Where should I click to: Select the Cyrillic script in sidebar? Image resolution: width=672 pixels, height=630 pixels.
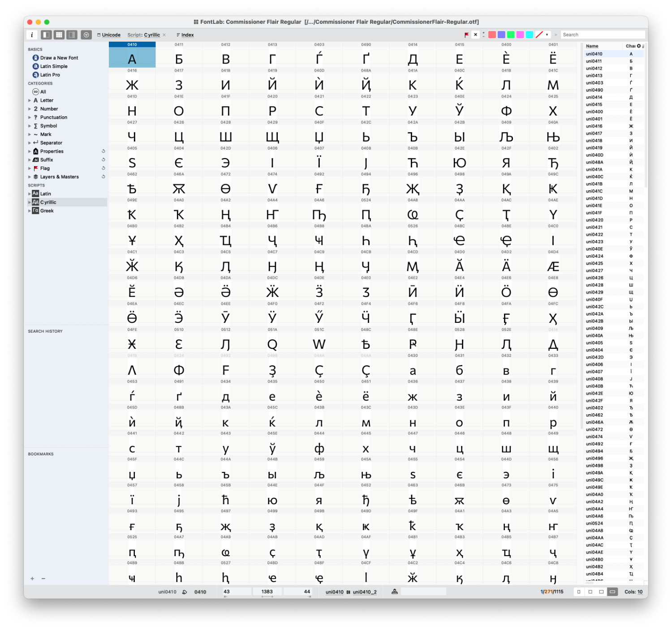pos(67,202)
